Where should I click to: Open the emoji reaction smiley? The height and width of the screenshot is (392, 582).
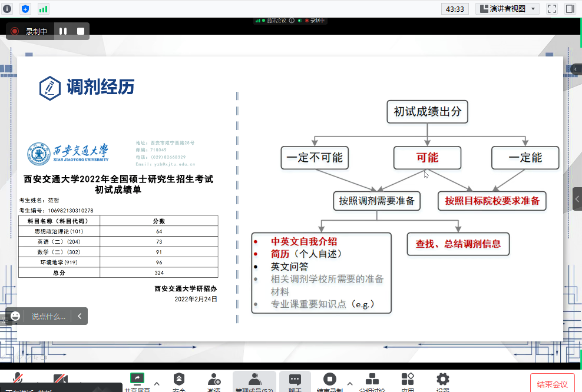click(15, 316)
